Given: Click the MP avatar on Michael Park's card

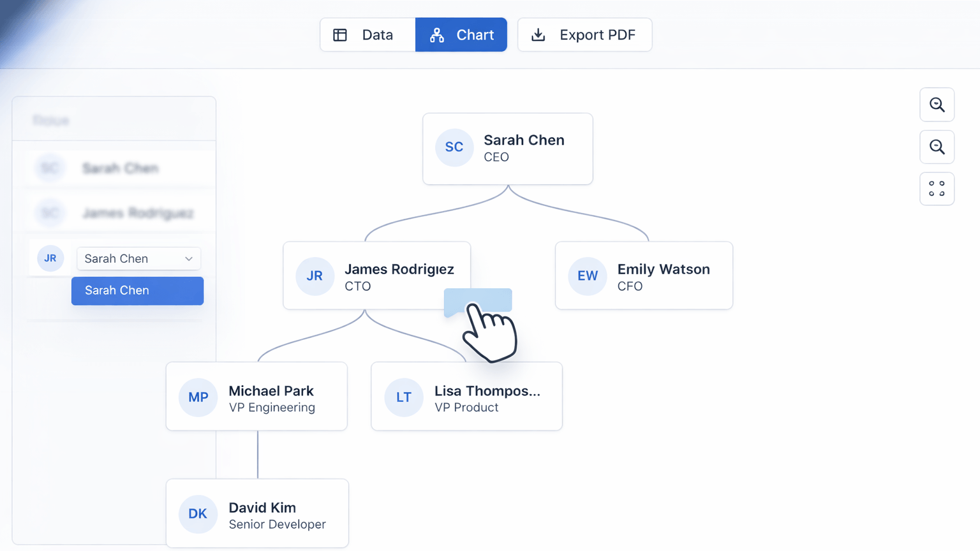Looking at the screenshot, I should pos(198,397).
